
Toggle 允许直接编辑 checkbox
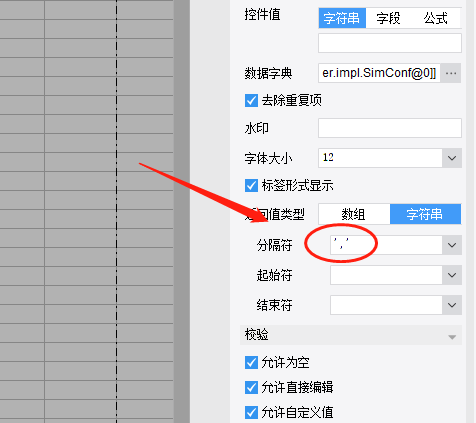[251, 388]
